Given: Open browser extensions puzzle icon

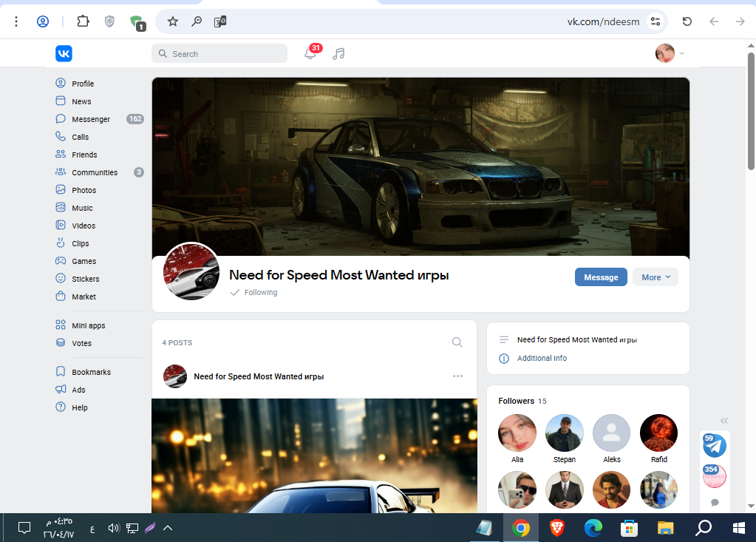Looking at the screenshot, I should (x=83, y=21).
